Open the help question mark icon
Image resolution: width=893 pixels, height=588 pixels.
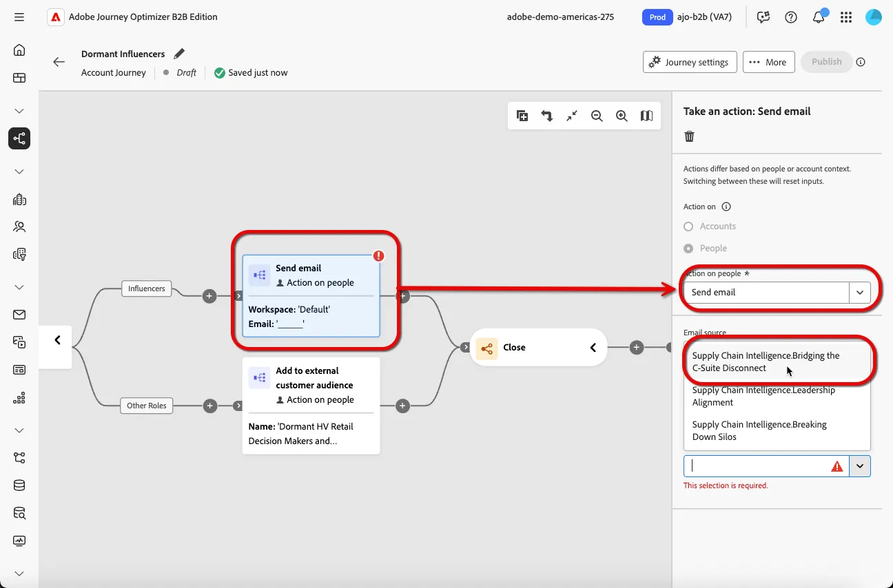pos(791,17)
